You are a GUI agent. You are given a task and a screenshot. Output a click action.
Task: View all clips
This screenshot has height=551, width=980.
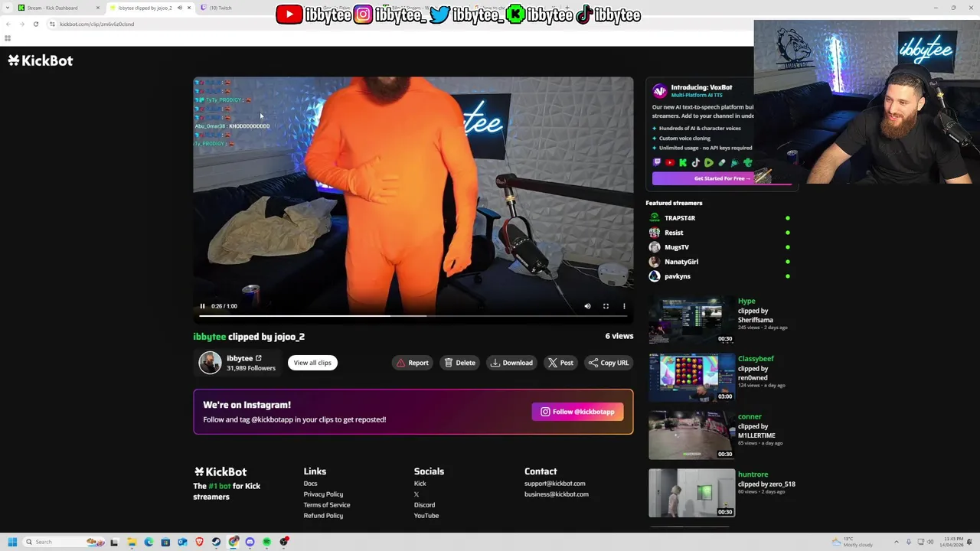pos(312,363)
